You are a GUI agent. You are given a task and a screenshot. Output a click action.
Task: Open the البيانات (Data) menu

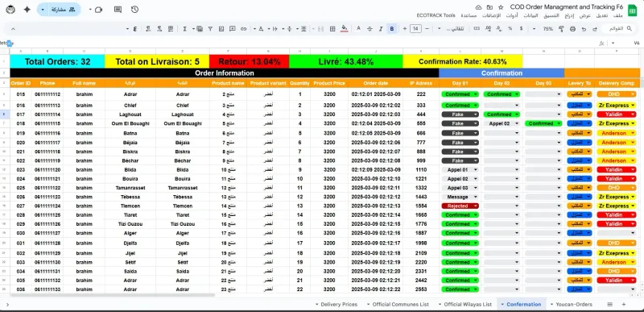530,15
